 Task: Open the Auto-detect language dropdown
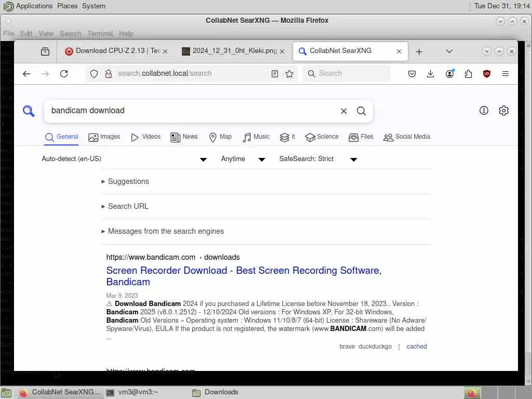(124, 159)
